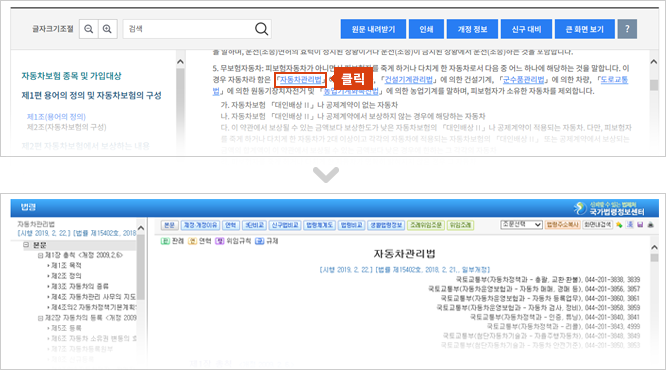666x370 pixels.
Task: Select 제4조의2 자동차정책기본계획 in tree
Action: 93,307
